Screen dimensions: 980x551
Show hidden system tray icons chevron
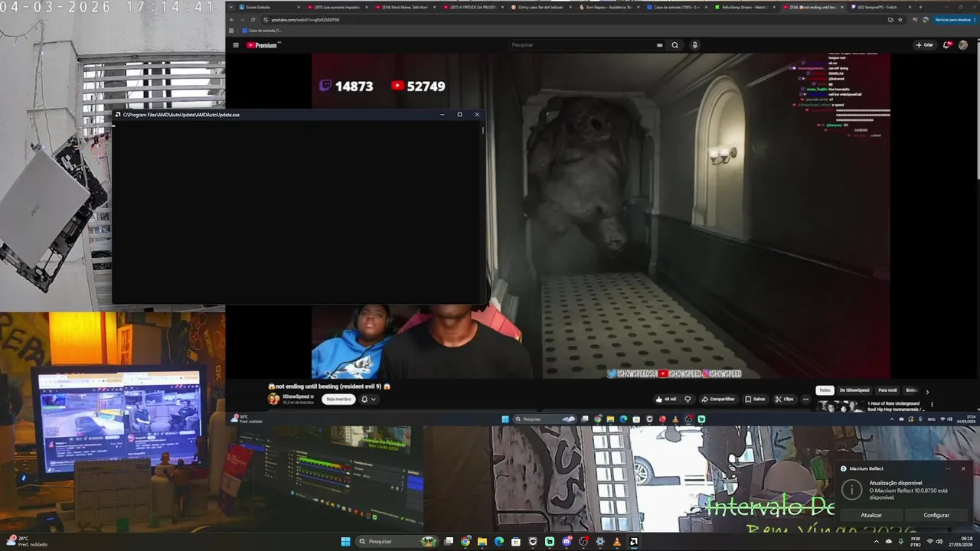click(x=877, y=542)
